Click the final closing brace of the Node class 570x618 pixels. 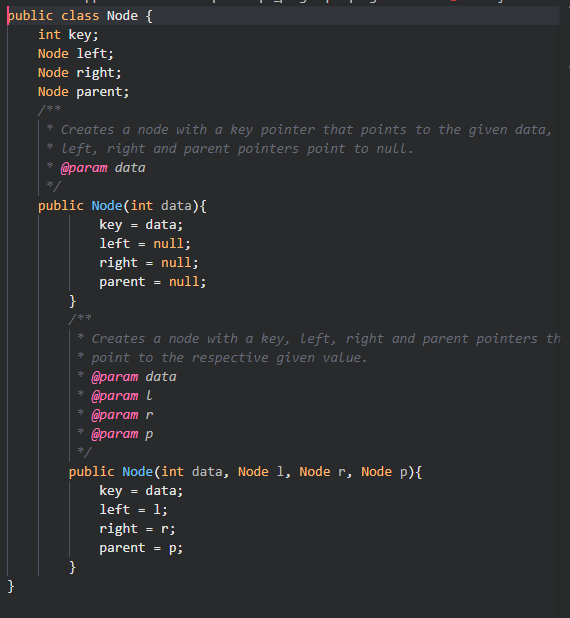(x=11, y=586)
